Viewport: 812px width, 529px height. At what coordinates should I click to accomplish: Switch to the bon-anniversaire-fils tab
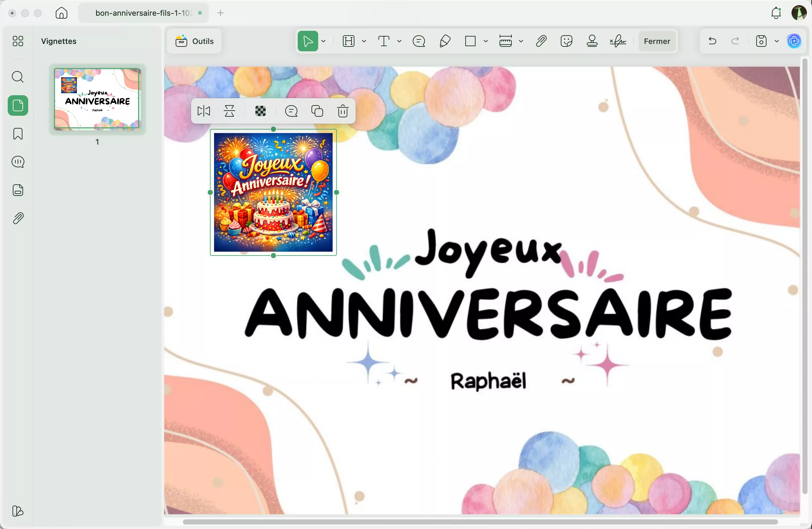[143, 13]
